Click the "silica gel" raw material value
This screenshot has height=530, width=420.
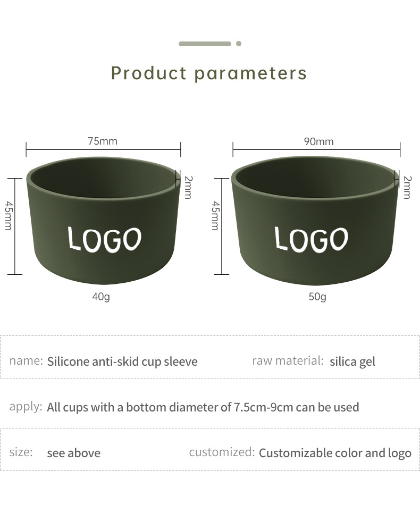click(352, 361)
